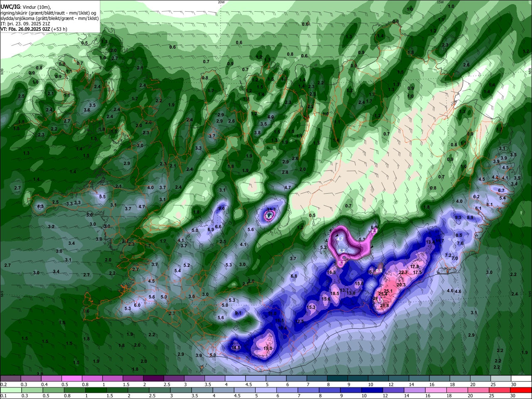Click the 21.8 precipitation value
Screen dimensions: 532x399
[x=385, y=306]
